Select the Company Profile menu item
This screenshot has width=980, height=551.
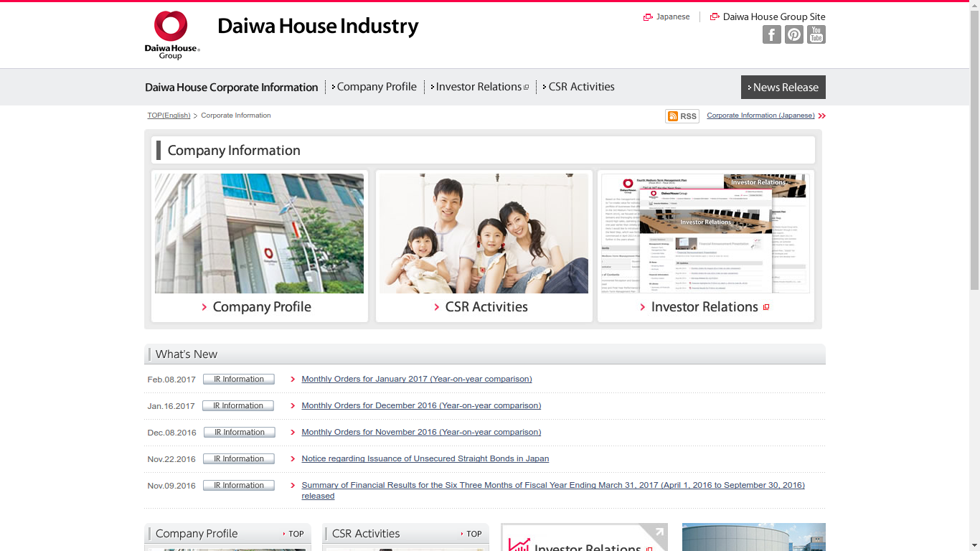pos(376,86)
